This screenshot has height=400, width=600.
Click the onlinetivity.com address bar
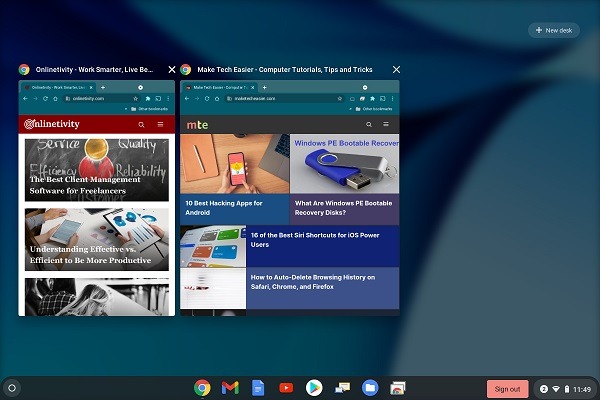tap(101, 98)
